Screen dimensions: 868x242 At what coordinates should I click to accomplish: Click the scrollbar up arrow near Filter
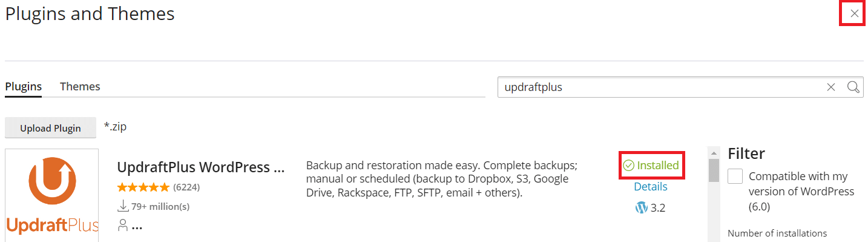tap(714, 152)
